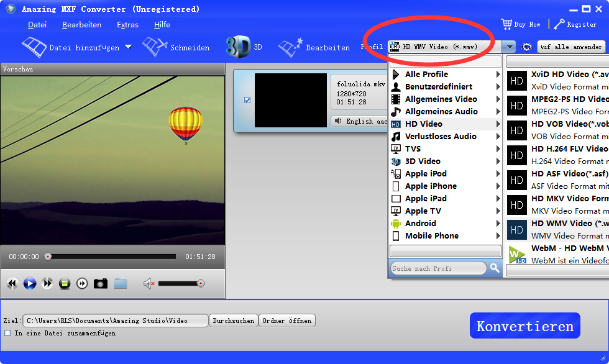Click the Ziel output path field
The image size is (609, 364).
116,321
